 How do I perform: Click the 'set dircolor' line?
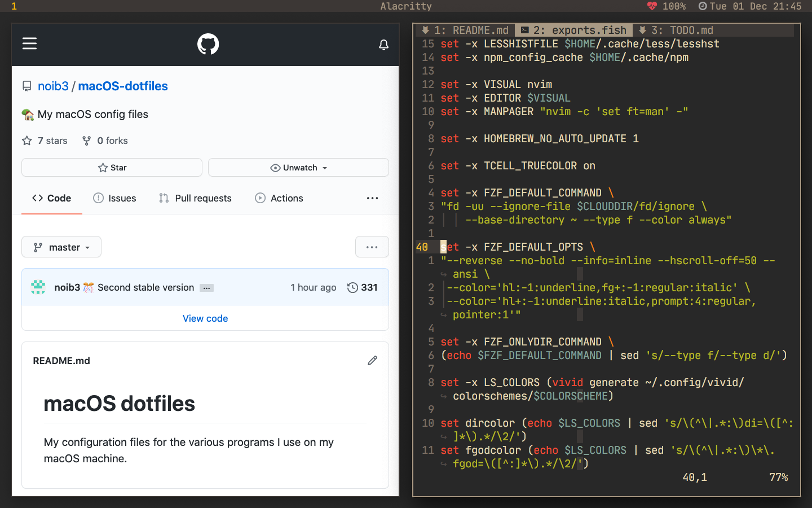coord(617,423)
